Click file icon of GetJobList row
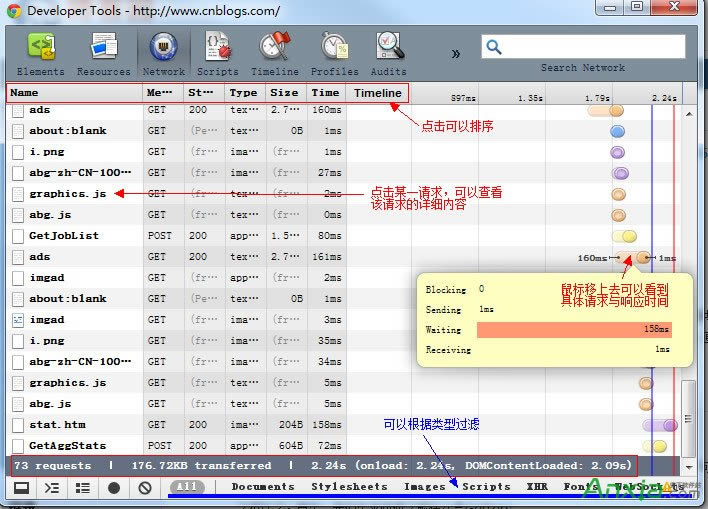The width and height of the screenshot is (708, 509). click(x=18, y=236)
